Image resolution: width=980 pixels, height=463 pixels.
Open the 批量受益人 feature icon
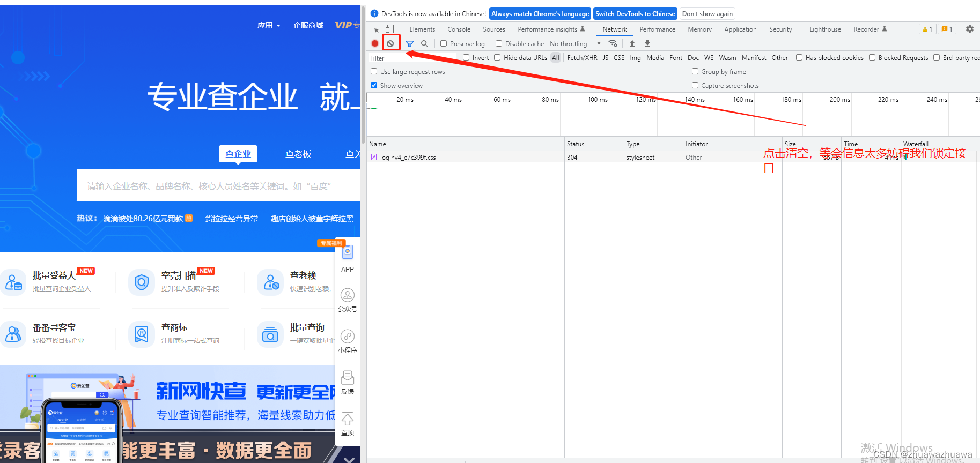pyautogui.click(x=13, y=282)
